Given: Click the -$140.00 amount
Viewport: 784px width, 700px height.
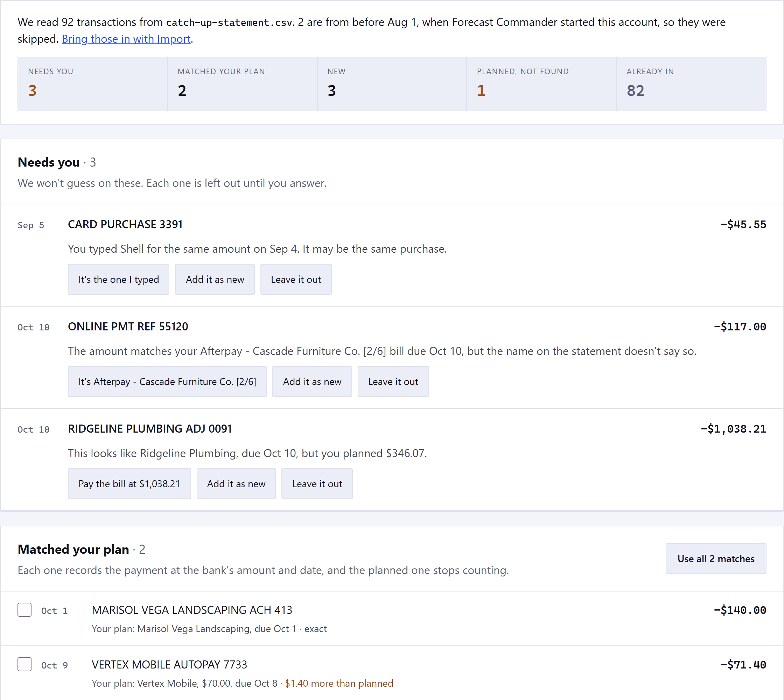Looking at the screenshot, I should tap(740, 610).
